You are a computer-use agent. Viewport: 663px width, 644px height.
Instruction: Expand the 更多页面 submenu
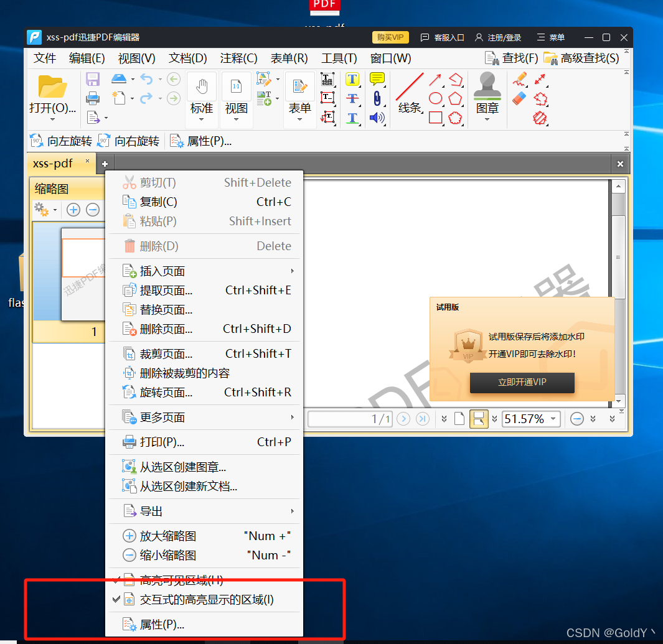point(204,418)
